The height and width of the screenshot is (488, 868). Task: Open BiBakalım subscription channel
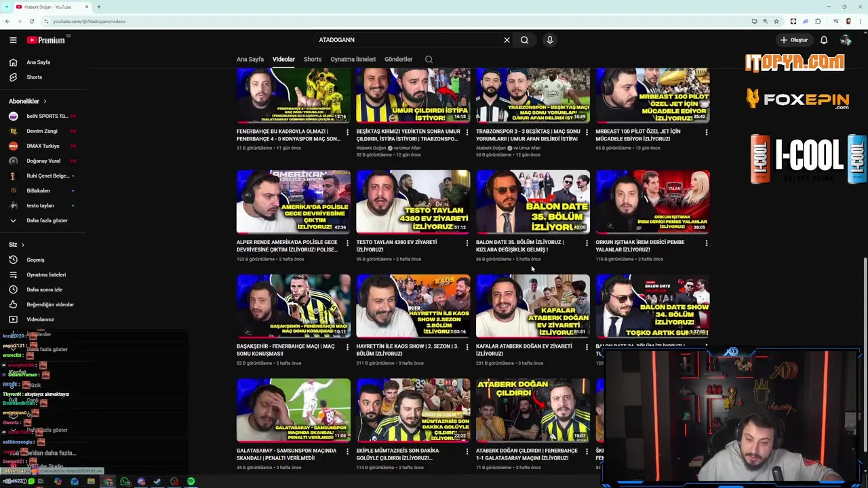tap(43, 190)
